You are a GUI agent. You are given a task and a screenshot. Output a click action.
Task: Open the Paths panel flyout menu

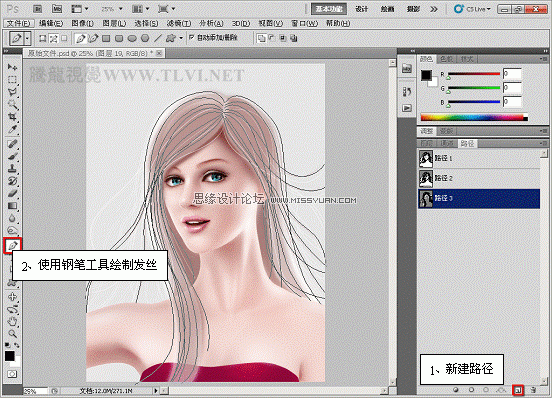click(x=544, y=143)
